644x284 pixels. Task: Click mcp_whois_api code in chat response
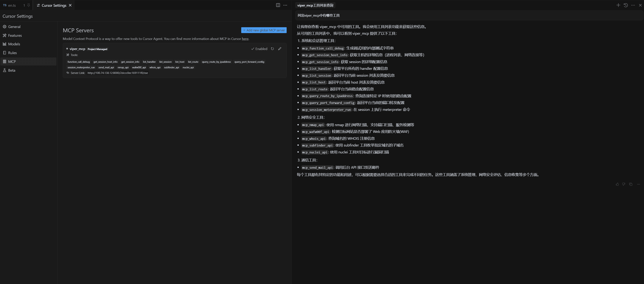pyautogui.click(x=314, y=139)
